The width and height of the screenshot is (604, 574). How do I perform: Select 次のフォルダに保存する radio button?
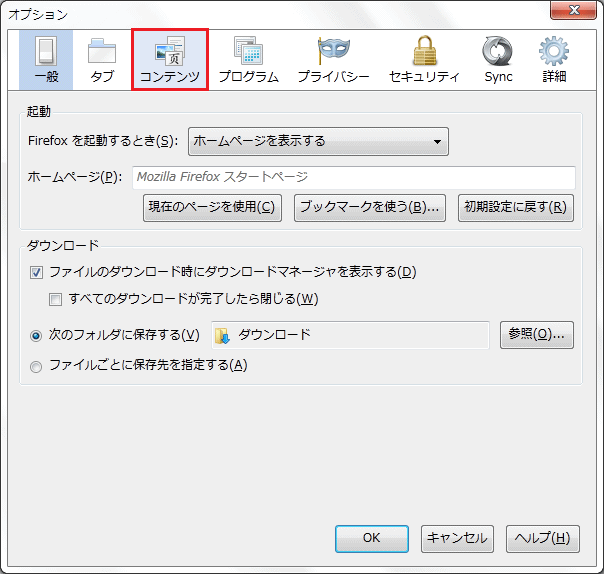pos(36,336)
